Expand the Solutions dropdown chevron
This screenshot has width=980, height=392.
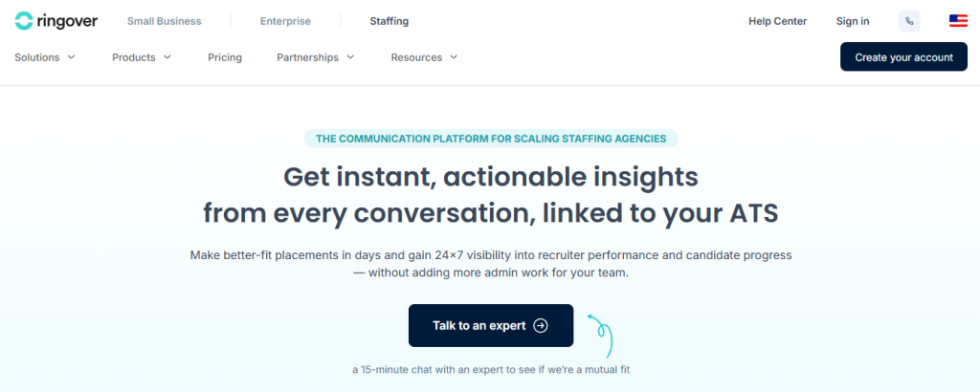pyautogui.click(x=71, y=57)
